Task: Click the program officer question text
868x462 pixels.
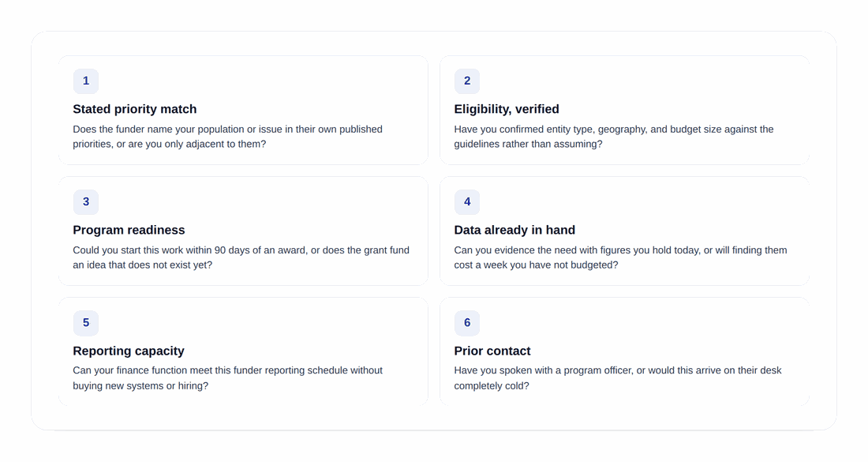Action: [x=618, y=377]
